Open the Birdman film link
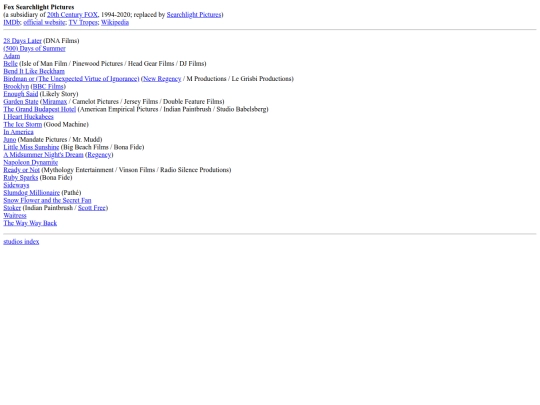 click(71, 79)
